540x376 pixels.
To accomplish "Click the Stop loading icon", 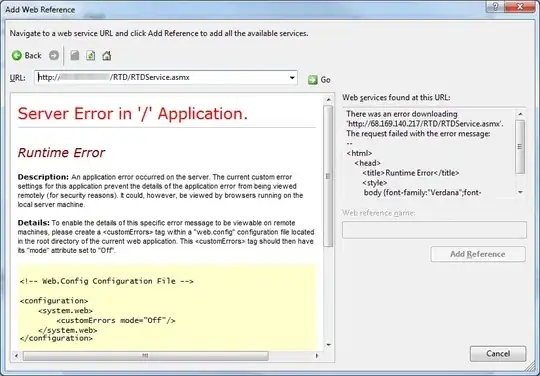I will point(75,55).
